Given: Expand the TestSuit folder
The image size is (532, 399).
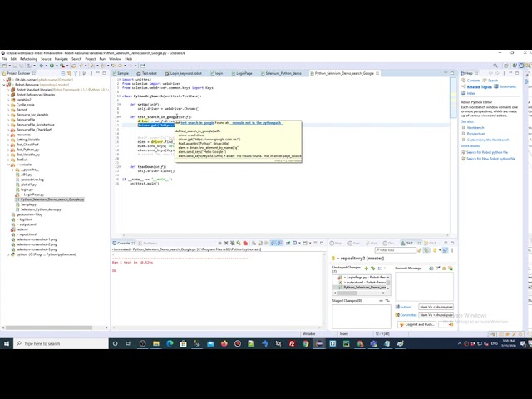Looking at the screenshot, I should tap(8, 160).
